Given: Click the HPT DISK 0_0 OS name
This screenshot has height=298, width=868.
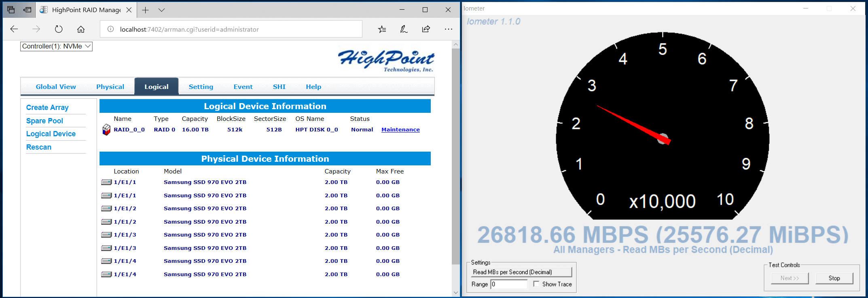Looking at the screenshot, I should click(x=317, y=129).
